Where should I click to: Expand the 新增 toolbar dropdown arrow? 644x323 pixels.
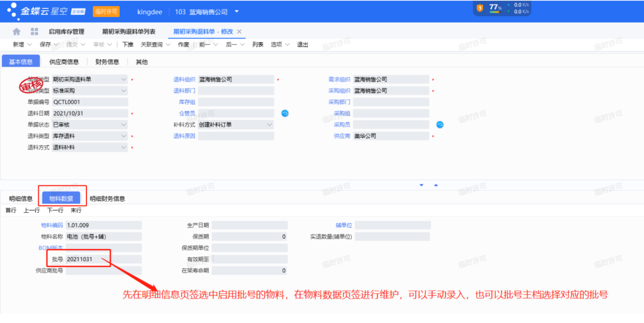[x=29, y=44]
